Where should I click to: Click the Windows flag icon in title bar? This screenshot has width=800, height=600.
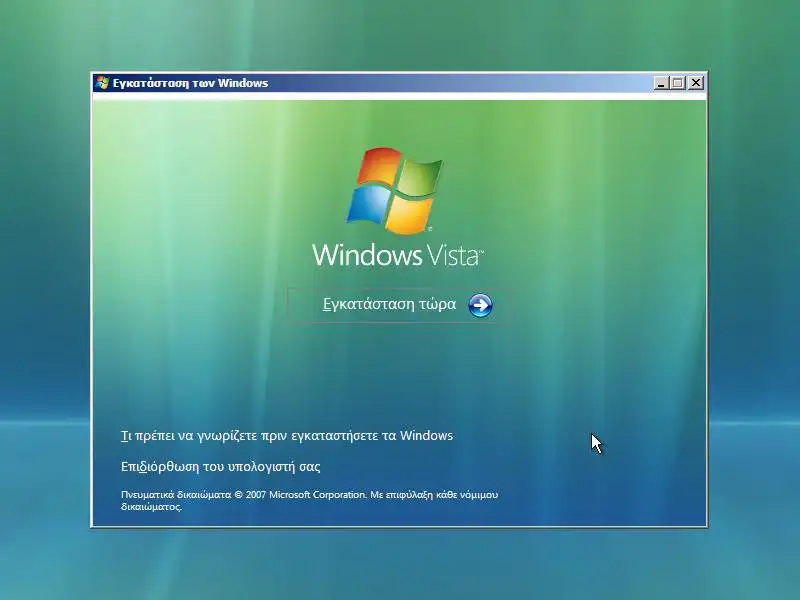102,83
